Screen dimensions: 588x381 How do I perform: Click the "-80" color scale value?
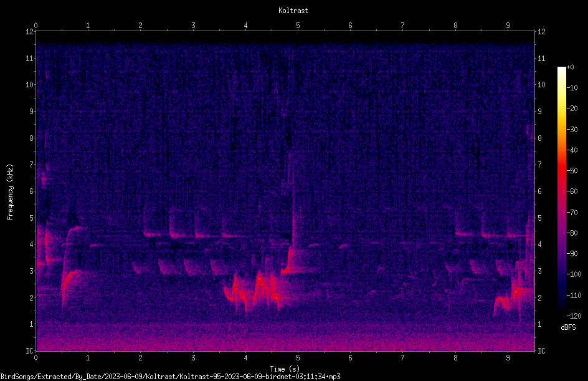(x=572, y=233)
